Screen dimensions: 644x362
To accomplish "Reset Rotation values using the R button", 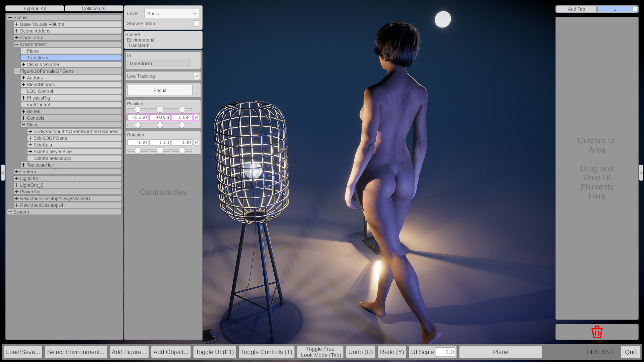I will [x=196, y=142].
